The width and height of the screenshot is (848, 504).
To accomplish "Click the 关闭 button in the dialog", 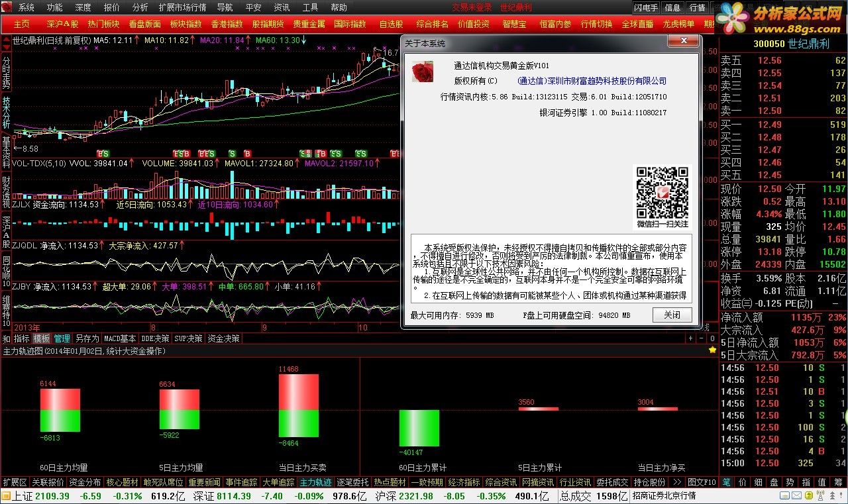I will (x=672, y=315).
